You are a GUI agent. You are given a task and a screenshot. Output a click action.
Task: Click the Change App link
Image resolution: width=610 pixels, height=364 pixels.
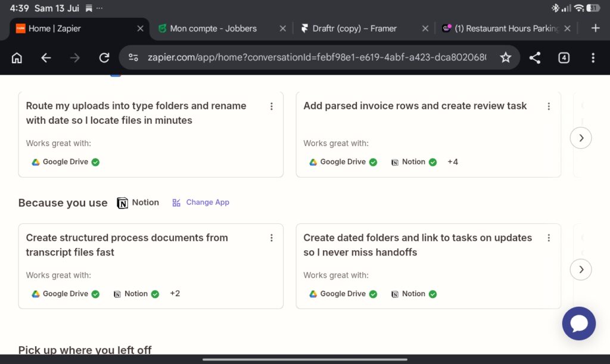(201, 202)
